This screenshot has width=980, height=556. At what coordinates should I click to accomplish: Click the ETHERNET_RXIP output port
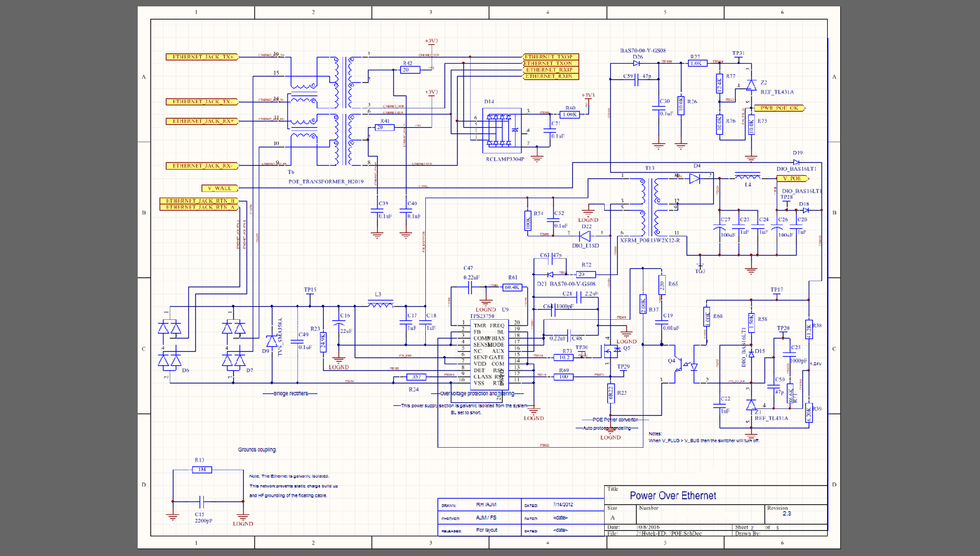click(551, 70)
